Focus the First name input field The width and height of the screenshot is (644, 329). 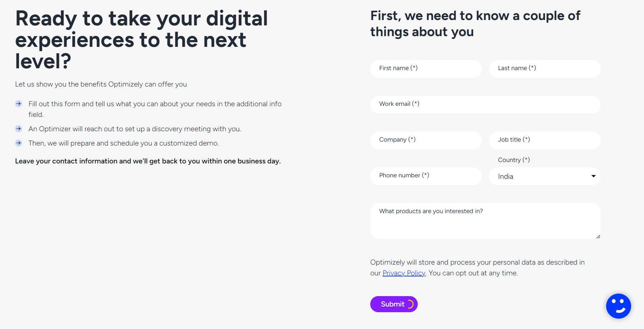coord(426,69)
